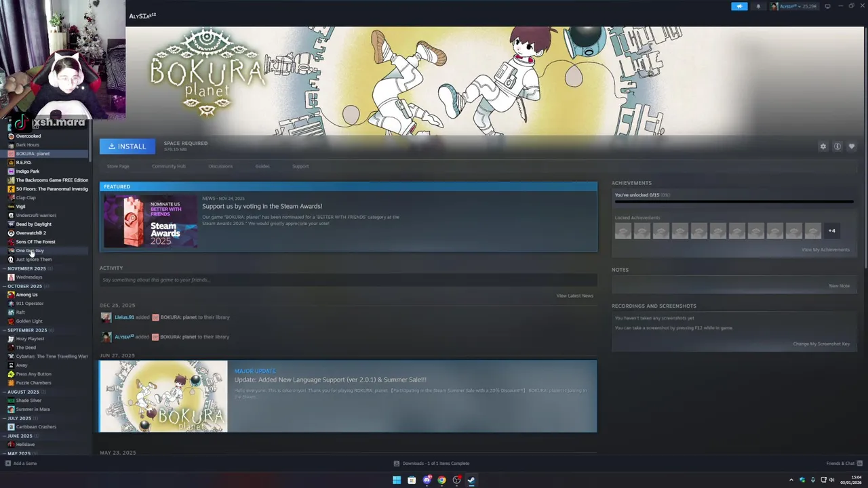
Task: Open the notifications bell
Action: (x=758, y=6)
